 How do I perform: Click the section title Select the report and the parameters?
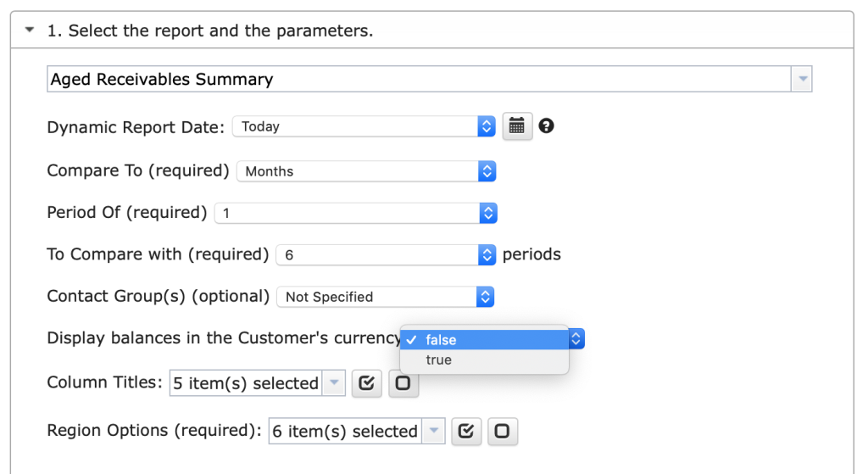210,31
